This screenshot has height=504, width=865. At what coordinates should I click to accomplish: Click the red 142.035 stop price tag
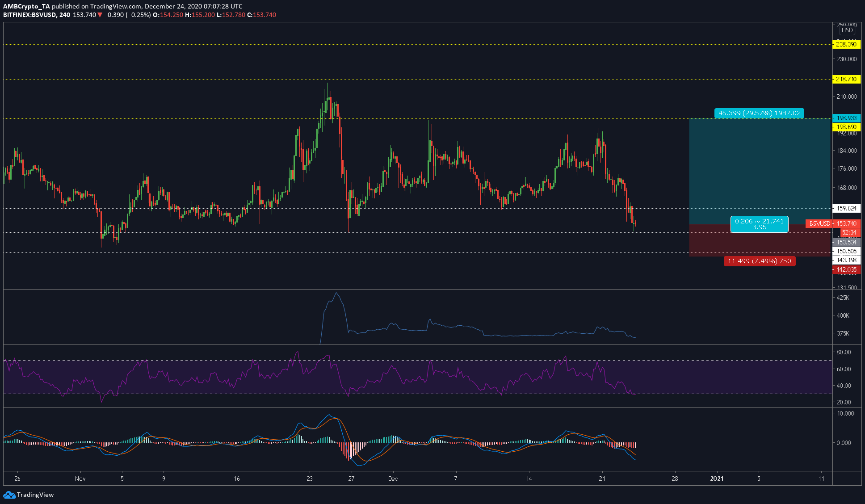[847, 269]
